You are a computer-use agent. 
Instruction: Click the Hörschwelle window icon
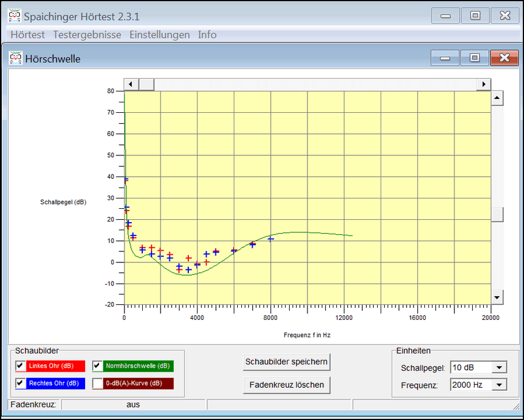(16, 58)
